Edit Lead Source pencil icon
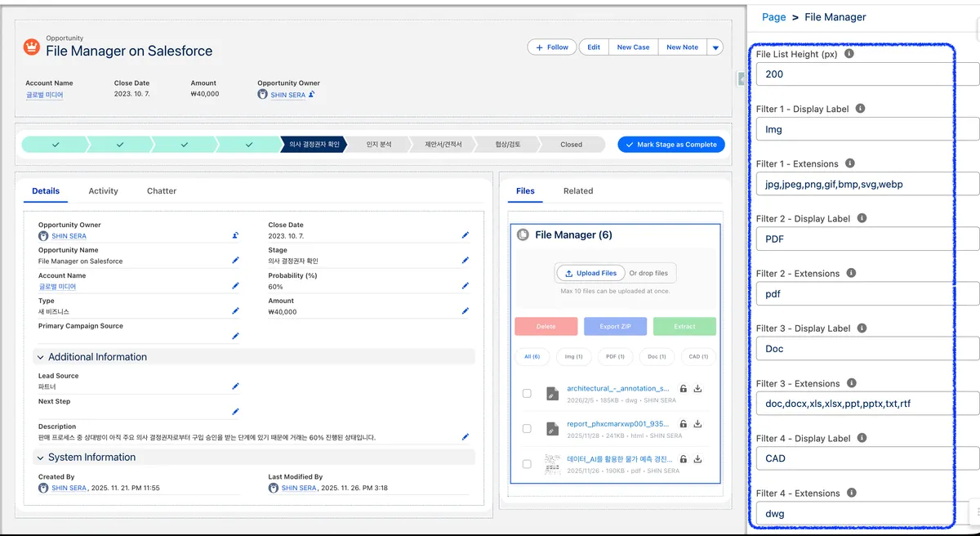 point(235,386)
